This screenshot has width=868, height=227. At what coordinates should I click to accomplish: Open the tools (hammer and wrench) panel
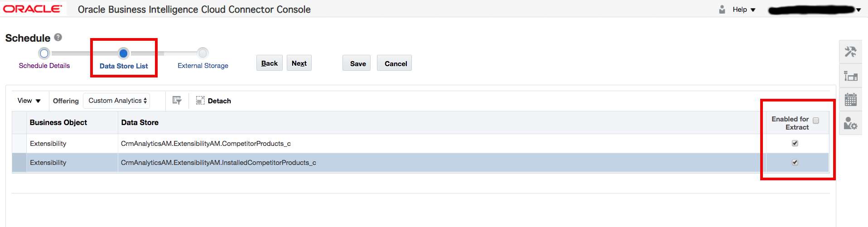[x=850, y=52]
